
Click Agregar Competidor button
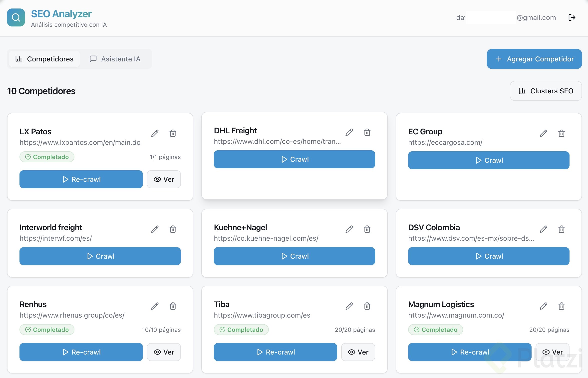click(x=534, y=59)
